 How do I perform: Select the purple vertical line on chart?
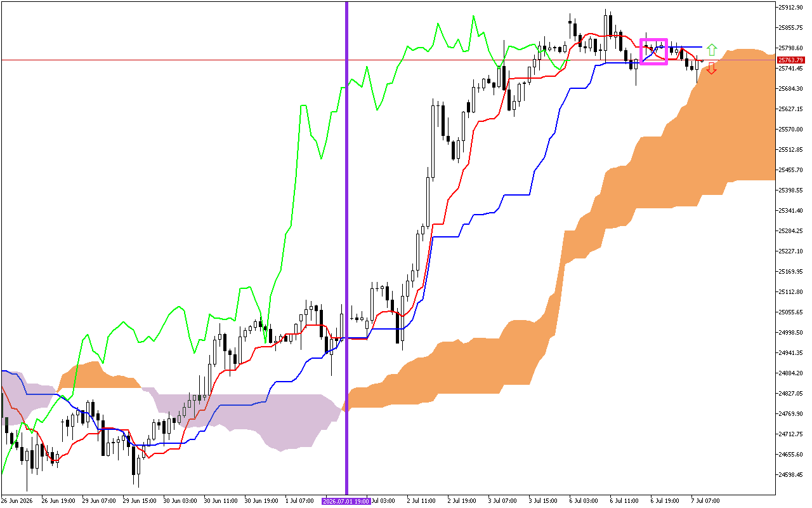click(346, 248)
